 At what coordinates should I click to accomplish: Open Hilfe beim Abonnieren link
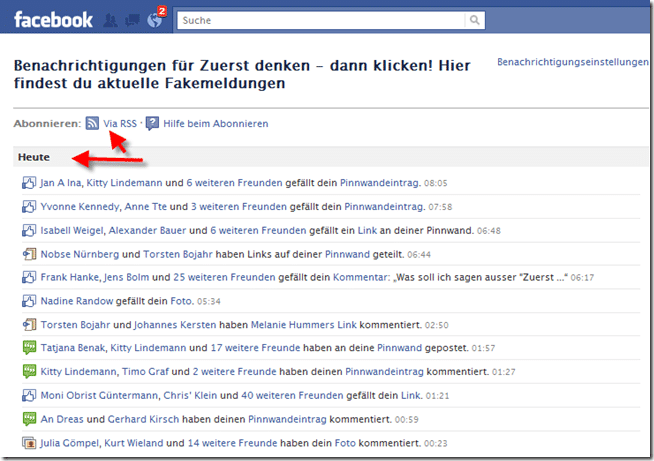(x=216, y=123)
